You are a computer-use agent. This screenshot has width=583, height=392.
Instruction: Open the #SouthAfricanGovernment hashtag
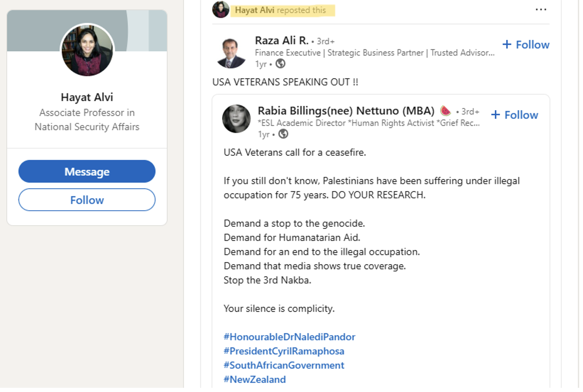point(284,365)
